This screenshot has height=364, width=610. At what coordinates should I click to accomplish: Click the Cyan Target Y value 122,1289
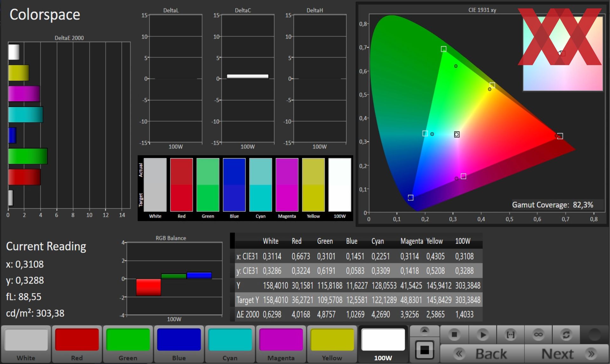(x=384, y=300)
